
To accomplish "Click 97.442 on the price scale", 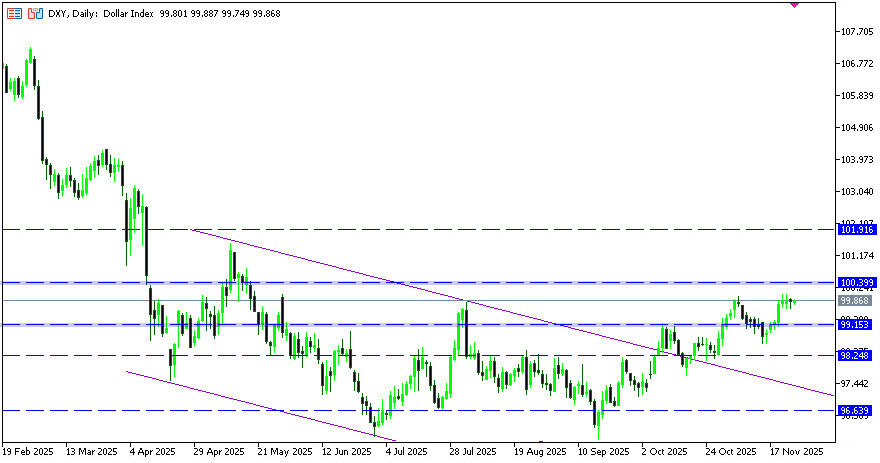I will pyautogui.click(x=855, y=383).
